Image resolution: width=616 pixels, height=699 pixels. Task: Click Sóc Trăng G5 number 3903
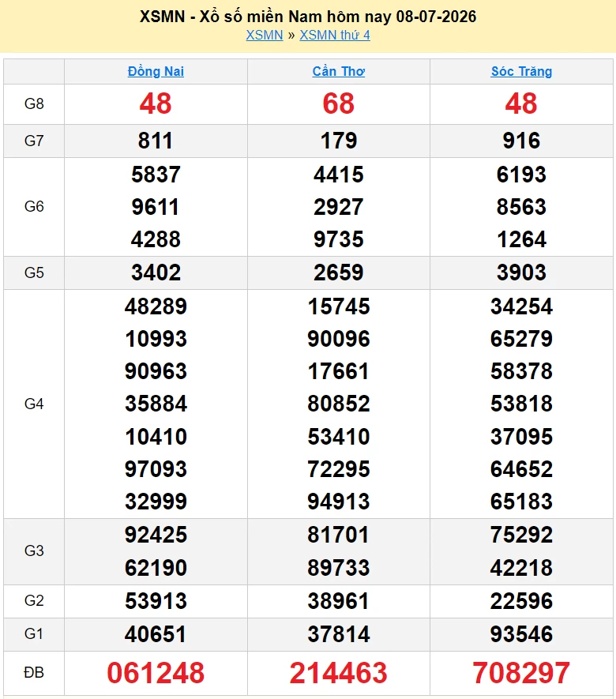521,272
